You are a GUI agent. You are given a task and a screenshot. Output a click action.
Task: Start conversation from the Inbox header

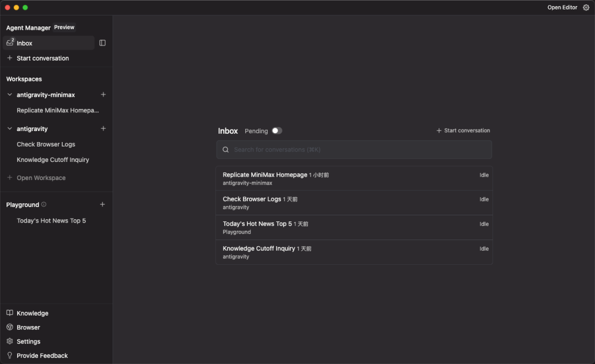pos(463,131)
